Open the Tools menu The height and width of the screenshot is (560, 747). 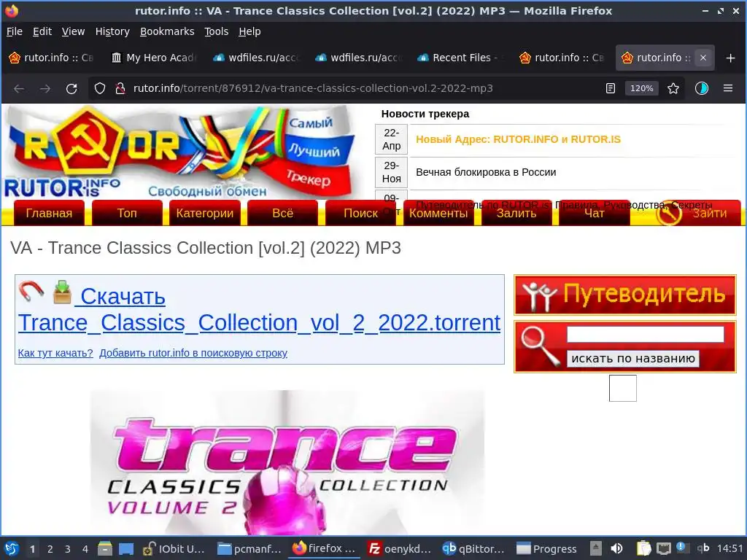coord(216,31)
